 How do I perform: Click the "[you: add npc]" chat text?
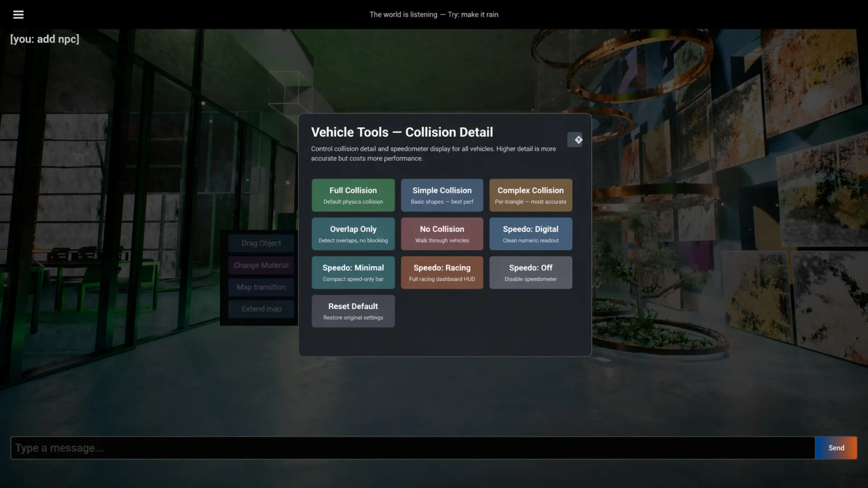click(x=45, y=39)
